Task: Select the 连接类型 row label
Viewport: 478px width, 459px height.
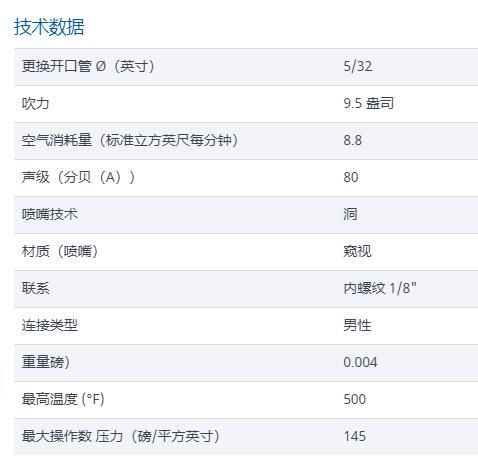Action: (50, 325)
